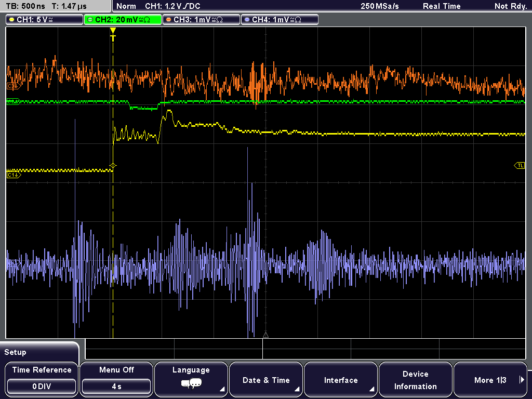532x399 pixels.
Task: Click the C1 ground level marker
Action: coord(14,175)
